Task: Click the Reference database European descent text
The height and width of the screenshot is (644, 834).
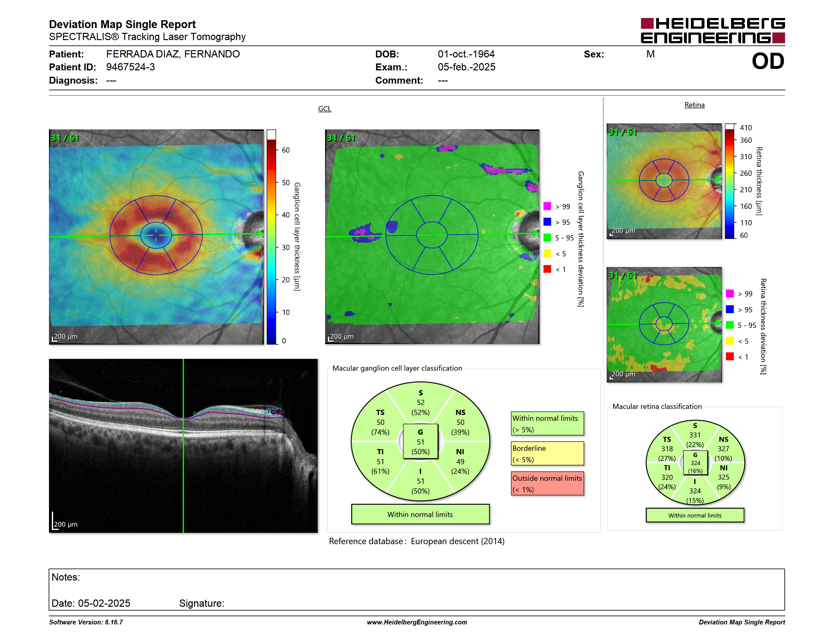Action: (417, 541)
